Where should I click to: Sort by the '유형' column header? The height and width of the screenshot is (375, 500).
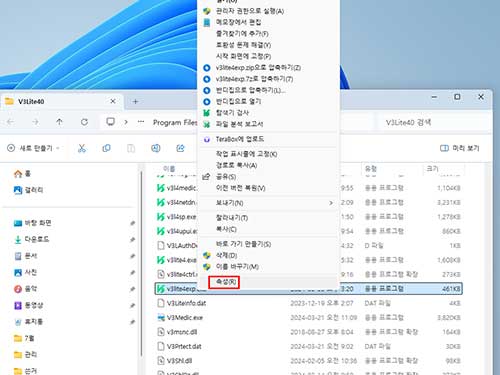[371, 169]
